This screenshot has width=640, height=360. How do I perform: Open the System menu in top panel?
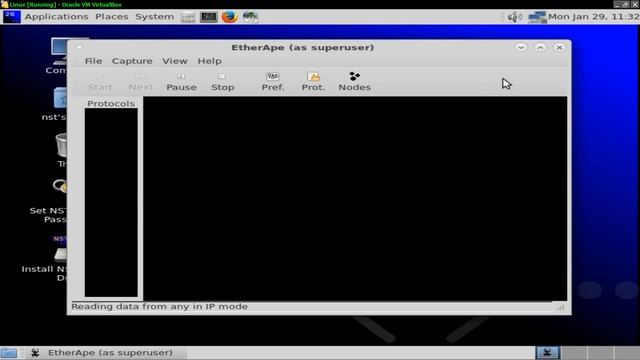point(154,17)
